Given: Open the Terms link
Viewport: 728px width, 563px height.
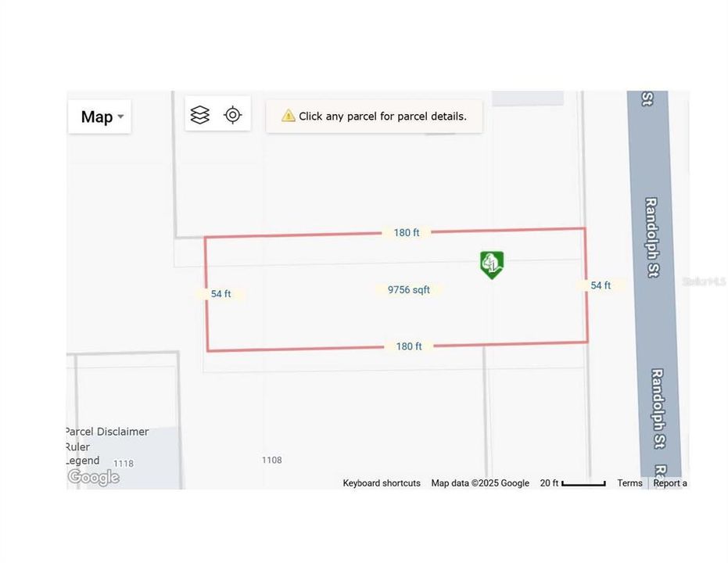Looking at the screenshot, I should tap(629, 482).
